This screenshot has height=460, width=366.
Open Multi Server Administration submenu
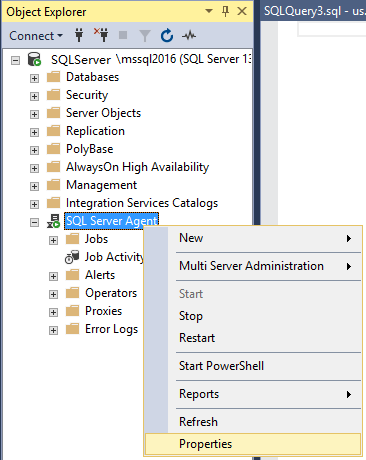(x=253, y=266)
